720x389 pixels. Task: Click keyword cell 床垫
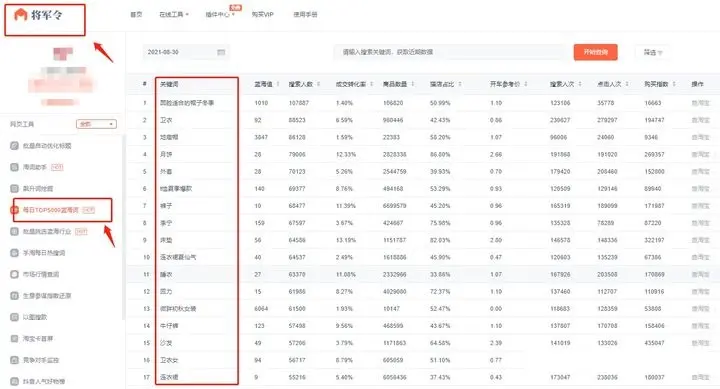tap(166, 240)
